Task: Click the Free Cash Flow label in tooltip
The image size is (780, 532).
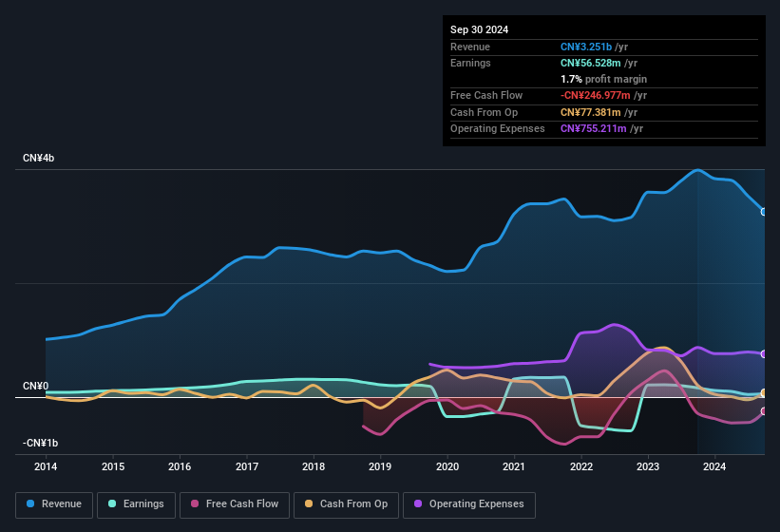Action: [x=486, y=95]
